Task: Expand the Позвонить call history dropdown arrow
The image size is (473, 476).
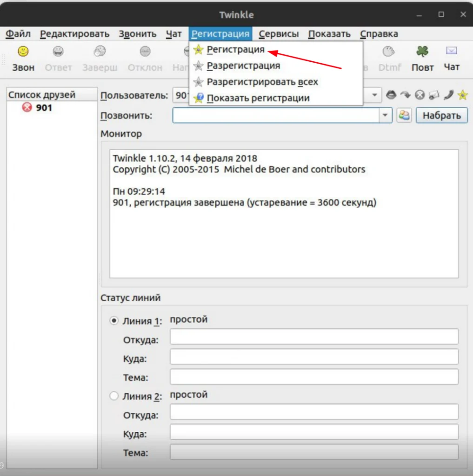Action: [x=385, y=115]
